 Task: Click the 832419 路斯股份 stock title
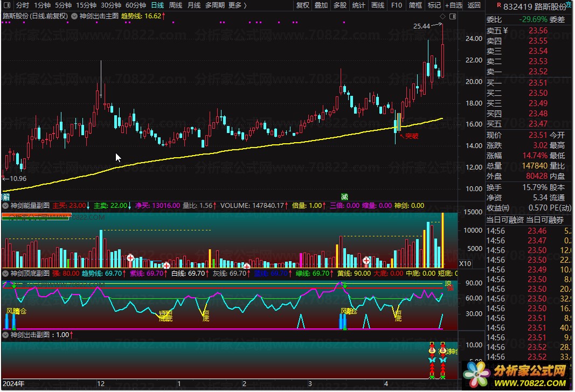coord(535,7)
